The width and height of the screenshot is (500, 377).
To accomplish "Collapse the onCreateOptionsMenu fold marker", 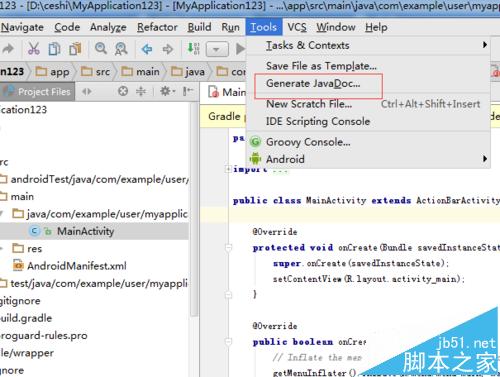I will pyautogui.click(x=229, y=342).
